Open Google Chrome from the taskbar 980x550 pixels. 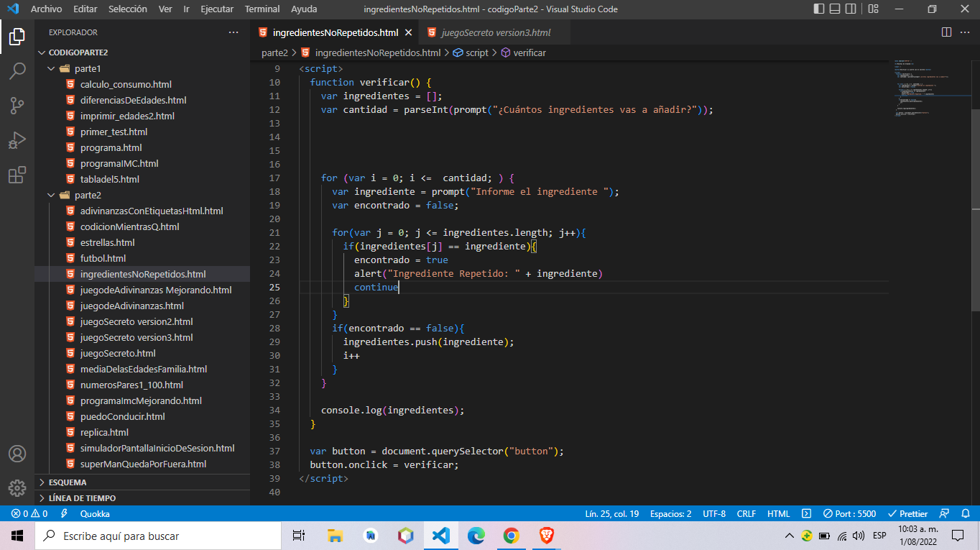pos(512,536)
